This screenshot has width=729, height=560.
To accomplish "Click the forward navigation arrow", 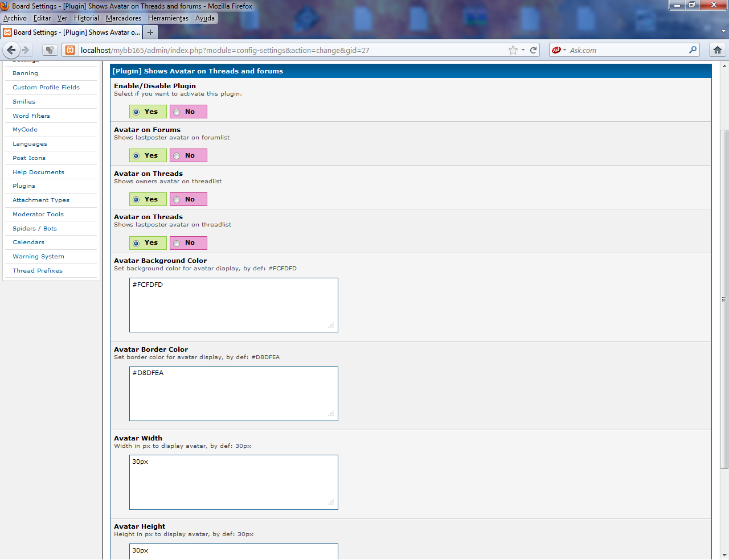I will pyautogui.click(x=26, y=50).
